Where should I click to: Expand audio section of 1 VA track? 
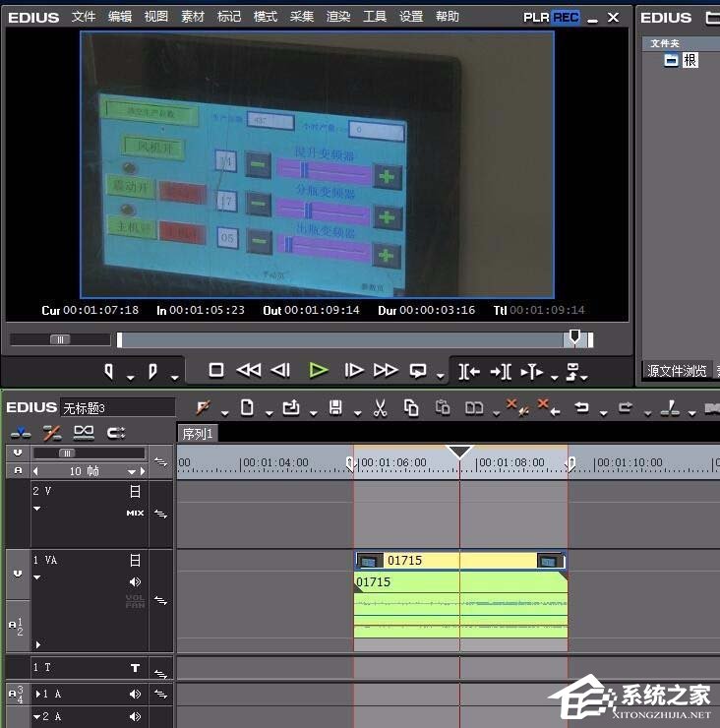click(38, 644)
